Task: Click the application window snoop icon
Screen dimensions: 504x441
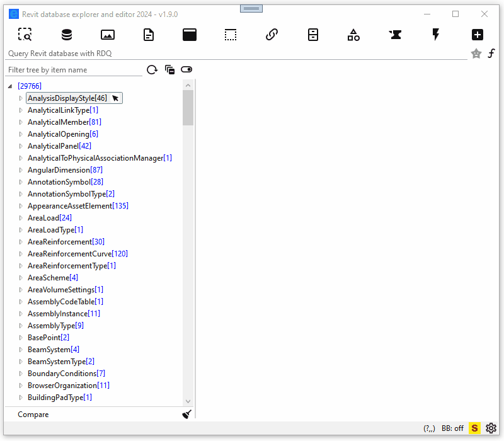Action: point(190,35)
